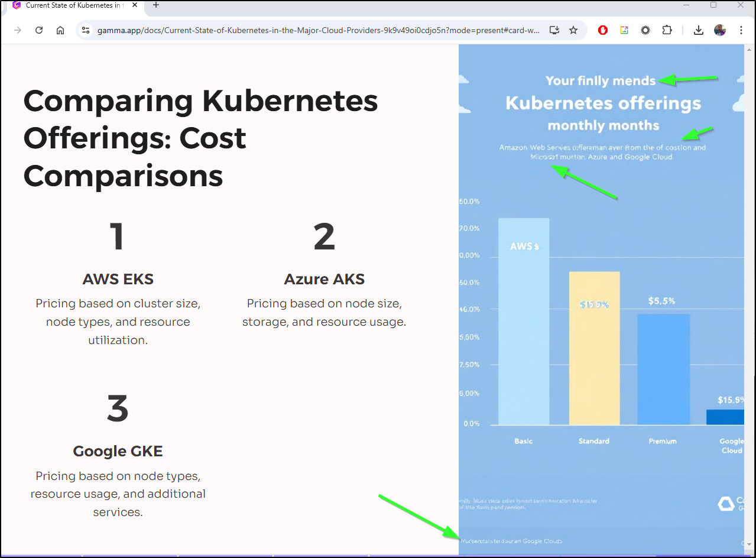Screen dimensions: 756x558
Task: Maximize the browser window
Action: (x=713, y=5)
